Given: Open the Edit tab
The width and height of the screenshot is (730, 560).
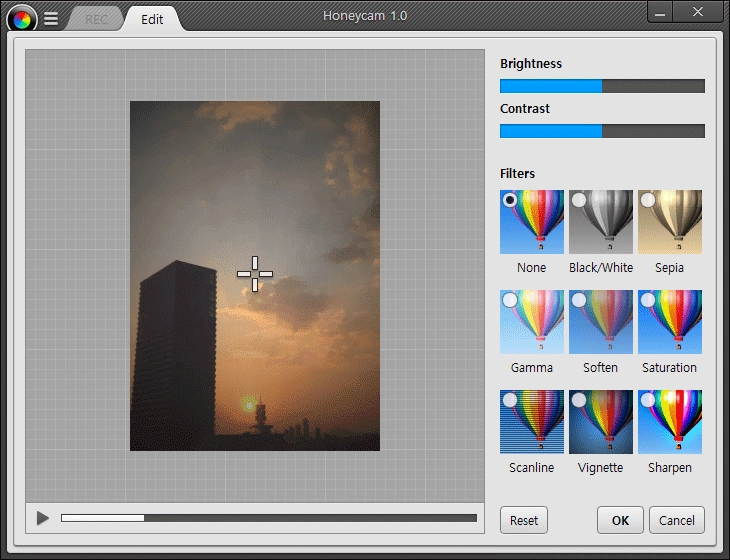Looking at the screenshot, I should (152, 20).
